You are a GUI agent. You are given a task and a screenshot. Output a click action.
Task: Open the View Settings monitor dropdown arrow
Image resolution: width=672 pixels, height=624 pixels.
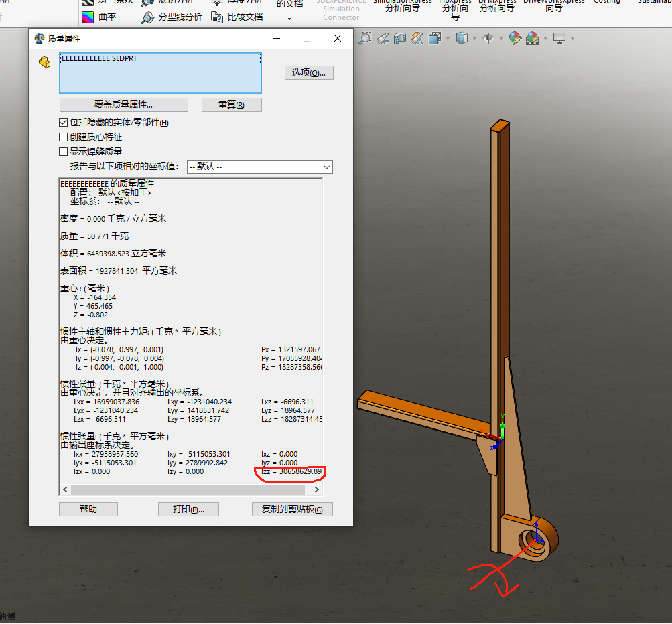[573, 39]
